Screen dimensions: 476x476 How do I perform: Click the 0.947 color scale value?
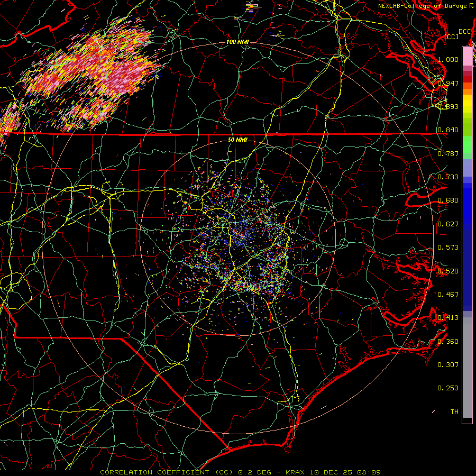(x=448, y=83)
